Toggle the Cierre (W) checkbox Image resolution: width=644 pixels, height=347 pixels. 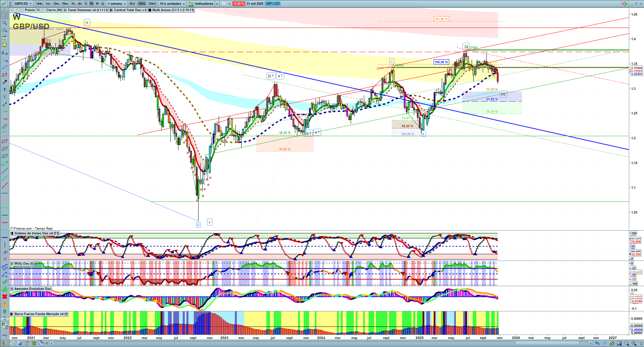point(44,10)
